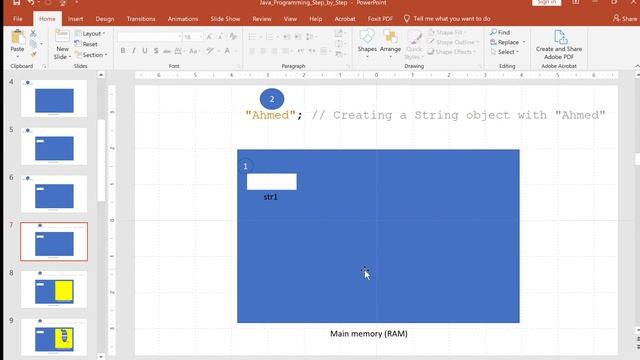Switch to the Animations tab
The width and height of the screenshot is (640, 360).
183,19
